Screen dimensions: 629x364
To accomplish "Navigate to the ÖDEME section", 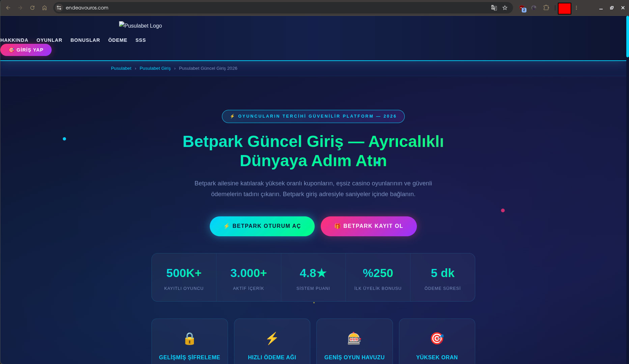I will [118, 40].
